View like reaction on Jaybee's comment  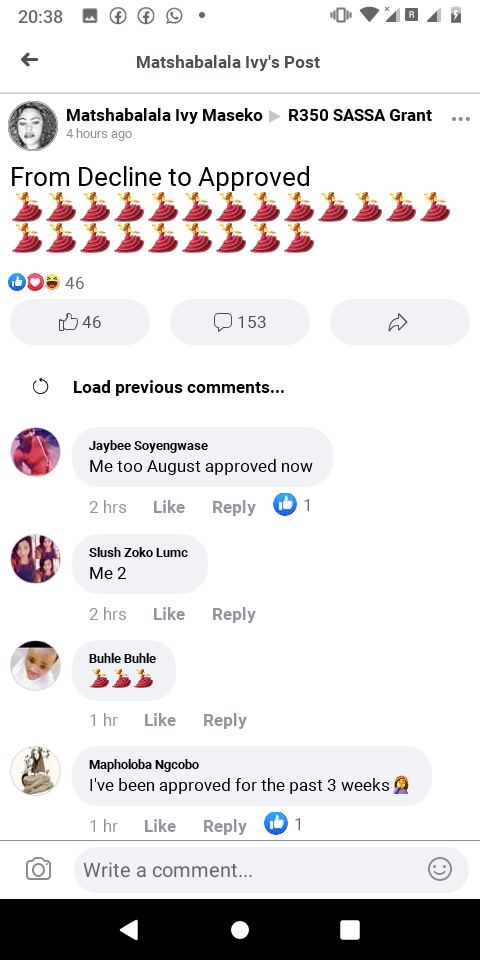pos(291,505)
